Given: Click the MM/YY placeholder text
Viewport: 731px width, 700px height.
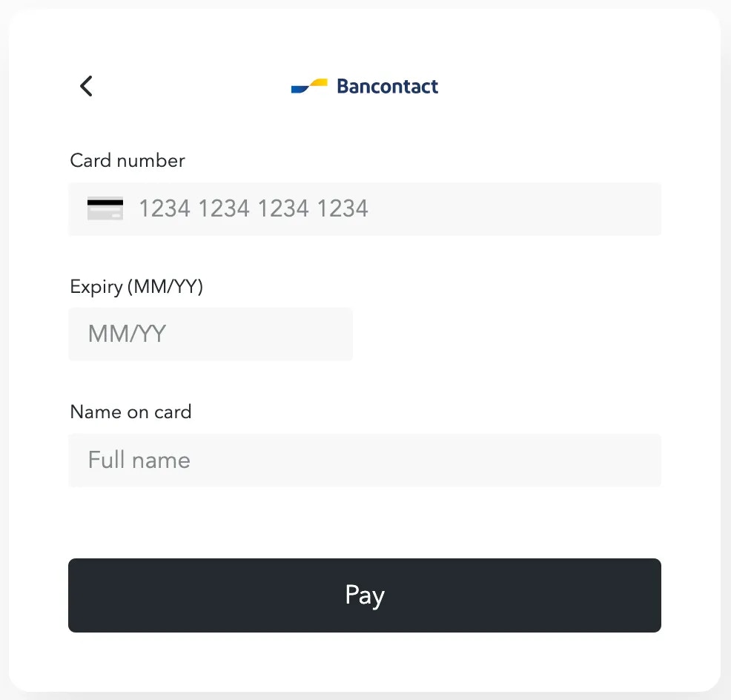Looking at the screenshot, I should (127, 334).
